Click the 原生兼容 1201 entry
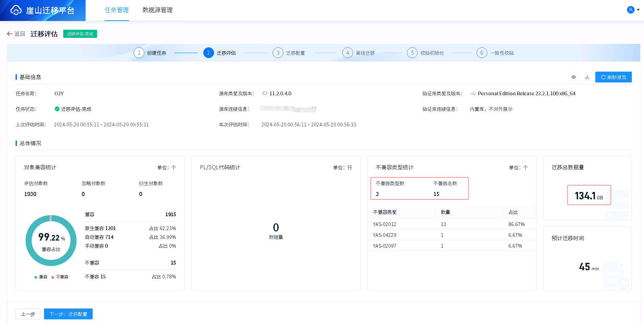The height and width of the screenshot is (324, 644). pos(100,228)
